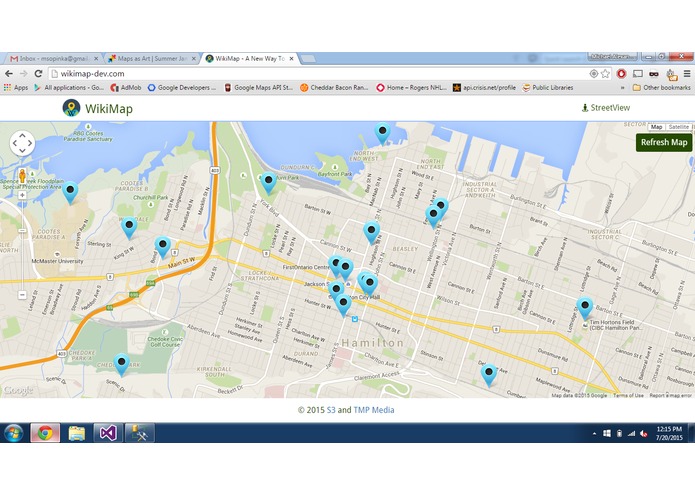This screenshot has width=695, height=494.
Task: Select the WikiMap browser tab
Action: click(250, 58)
